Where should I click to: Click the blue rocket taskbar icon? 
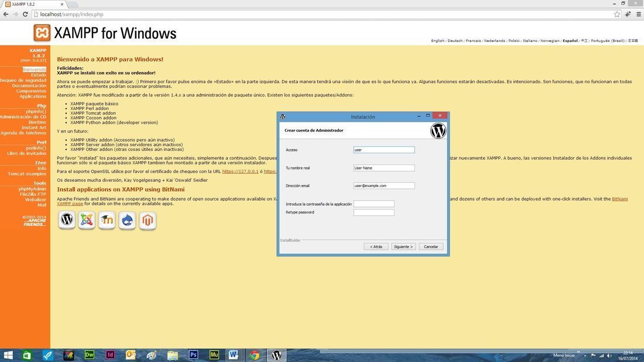pyautogui.click(x=47, y=356)
